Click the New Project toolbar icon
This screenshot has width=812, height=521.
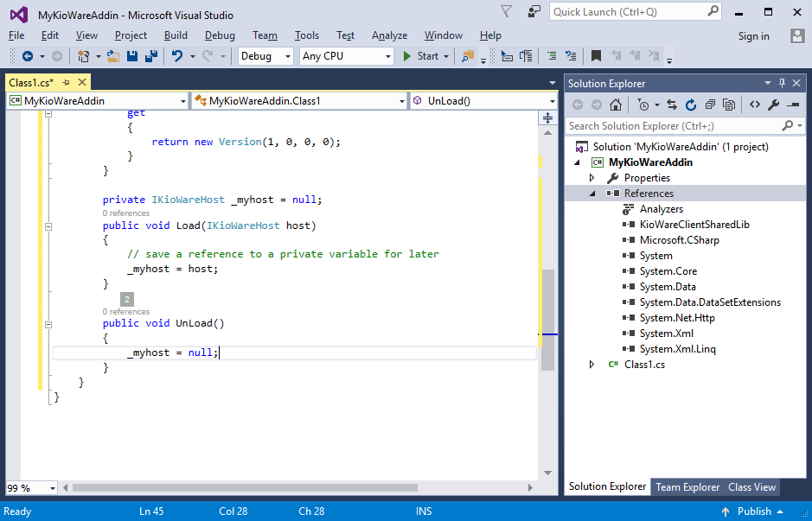[83, 56]
